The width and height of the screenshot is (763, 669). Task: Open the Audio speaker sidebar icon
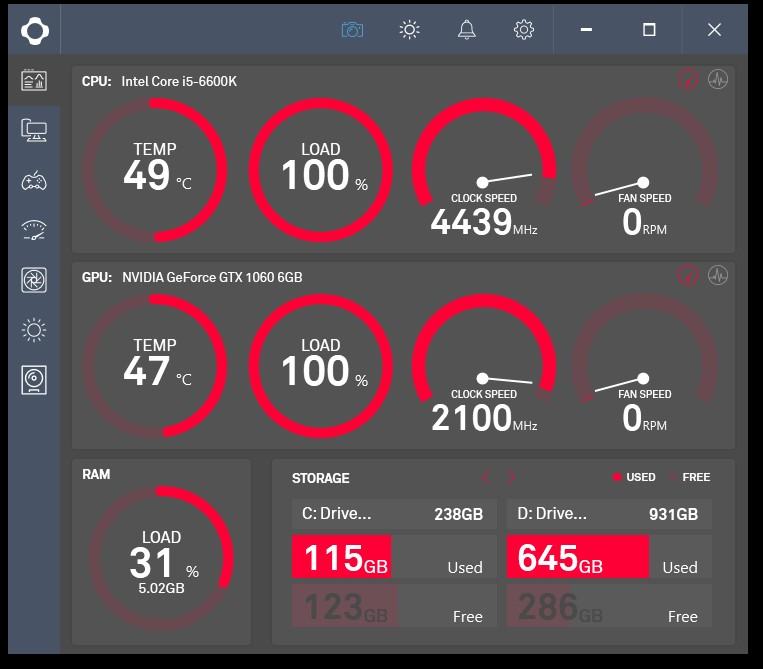[x=34, y=380]
